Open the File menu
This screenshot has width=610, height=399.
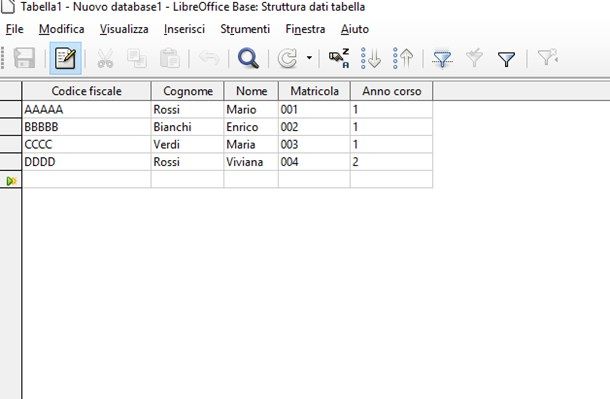click(14, 29)
